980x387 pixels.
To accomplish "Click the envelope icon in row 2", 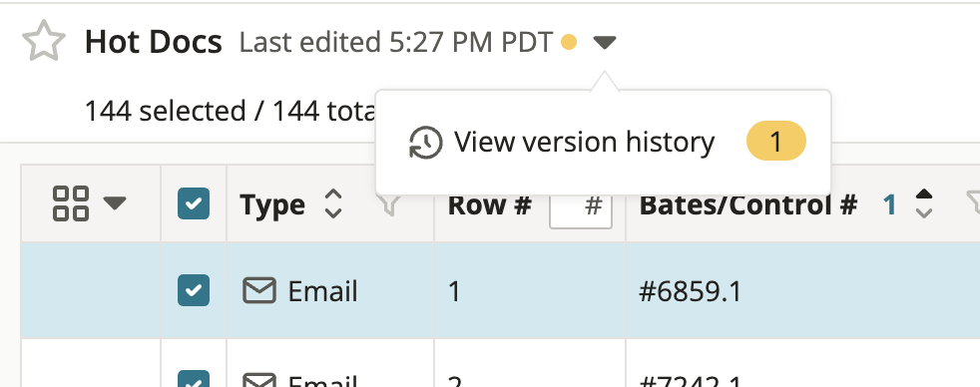I will (x=259, y=379).
